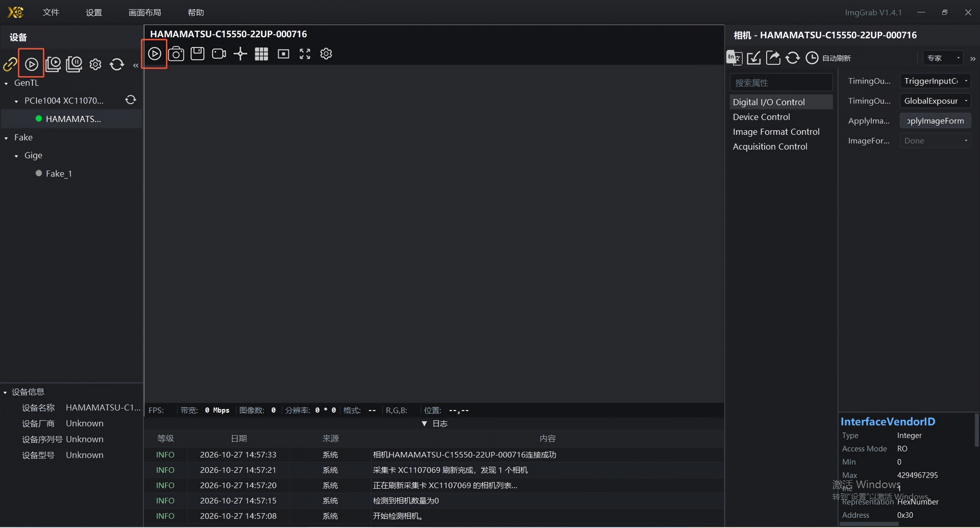The width and height of the screenshot is (980, 528).
Task: Toggle the grid overlay icon
Action: tap(261, 54)
